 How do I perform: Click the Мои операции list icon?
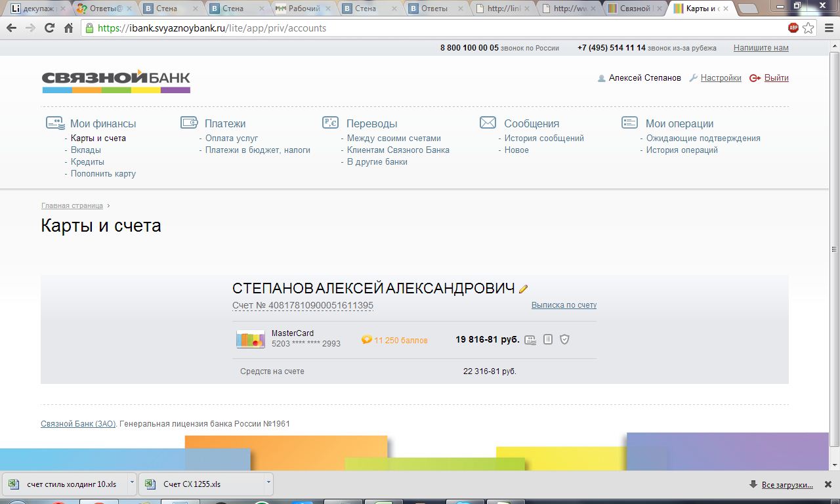tap(629, 123)
